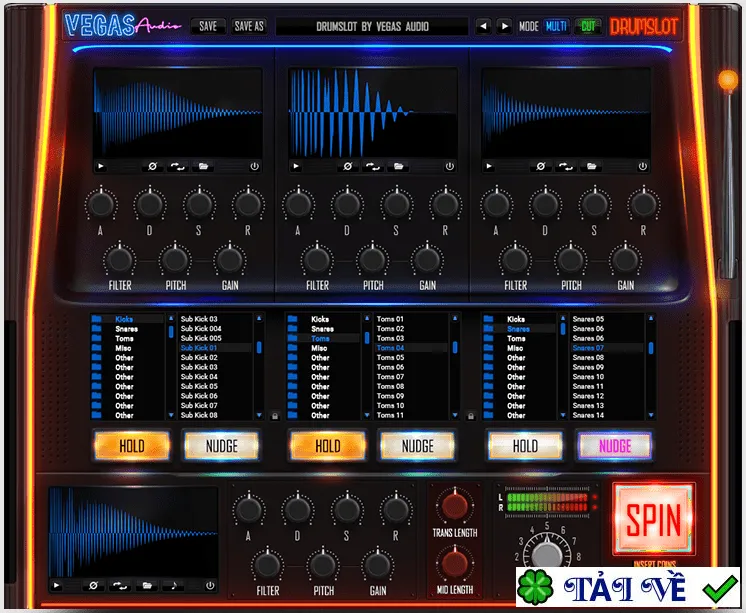Go to next preset with right arrow
Screen dimensions: 746x613
[504, 26]
